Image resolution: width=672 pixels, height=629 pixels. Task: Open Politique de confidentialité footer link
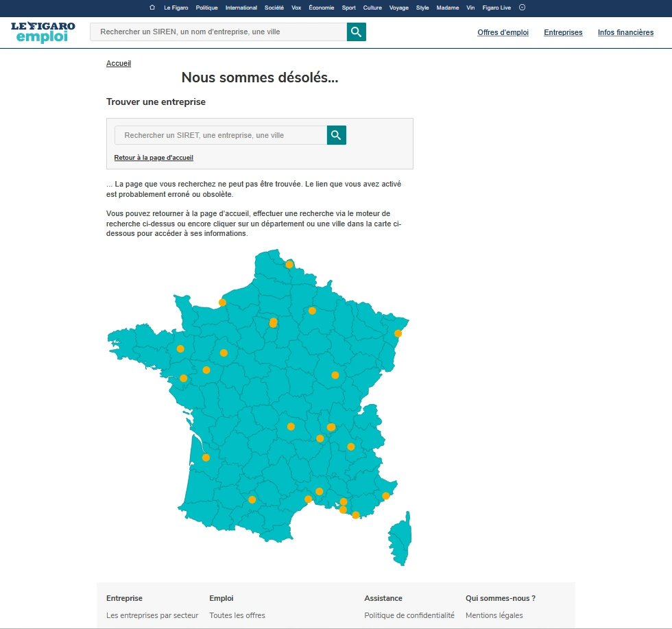click(409, 615)
